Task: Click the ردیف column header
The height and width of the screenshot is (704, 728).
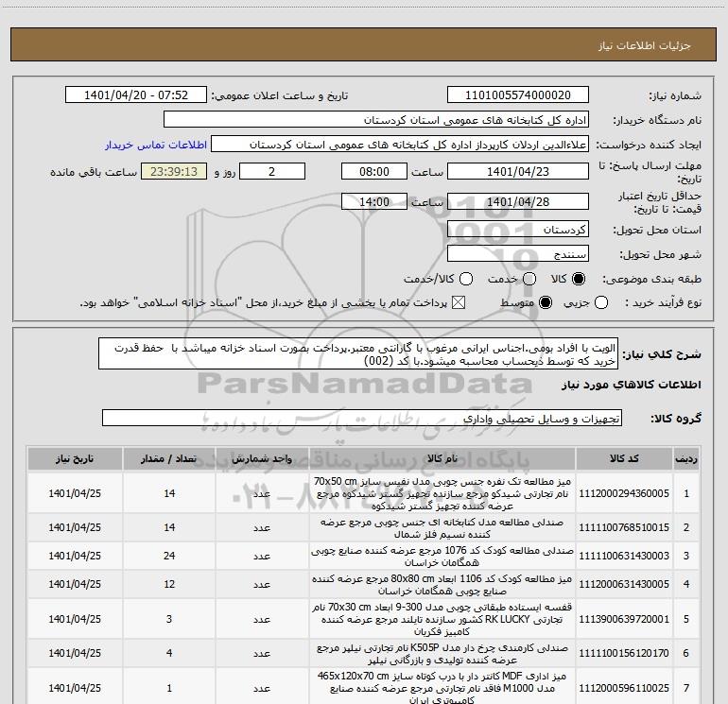Action: click(686, 459)
